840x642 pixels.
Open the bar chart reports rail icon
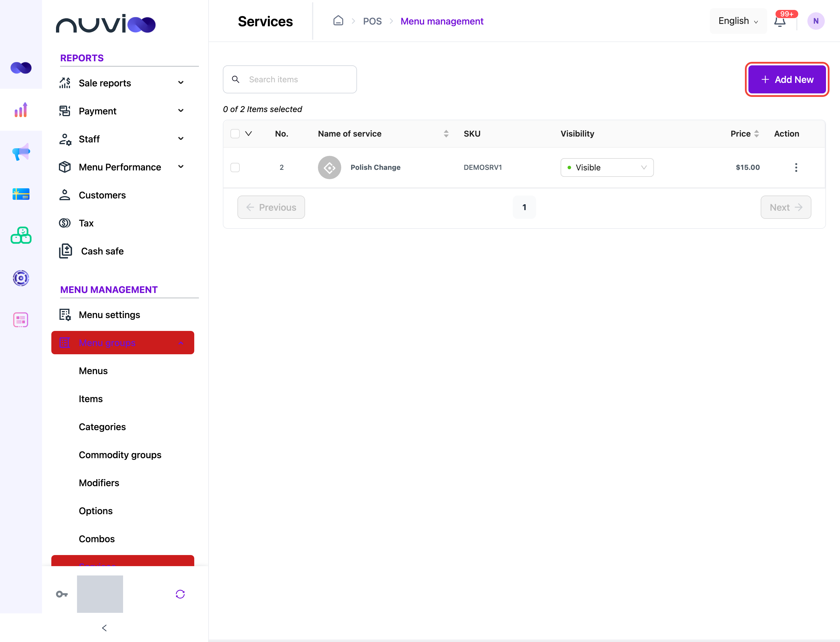21,110
